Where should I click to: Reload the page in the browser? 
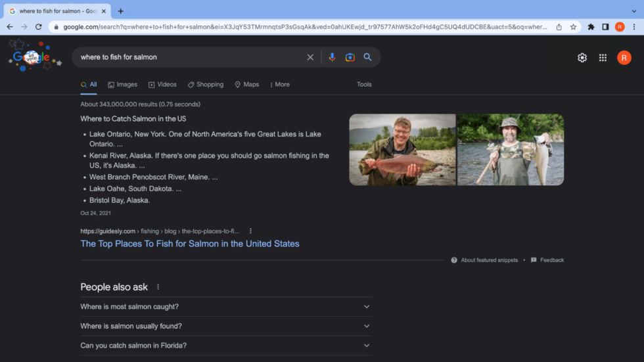click(39, 27)
